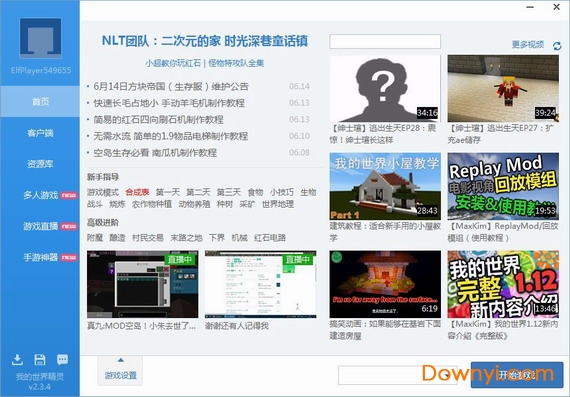Go to 资源库 in sidebar
Screen dimensions: 570x397
point(40,164)
